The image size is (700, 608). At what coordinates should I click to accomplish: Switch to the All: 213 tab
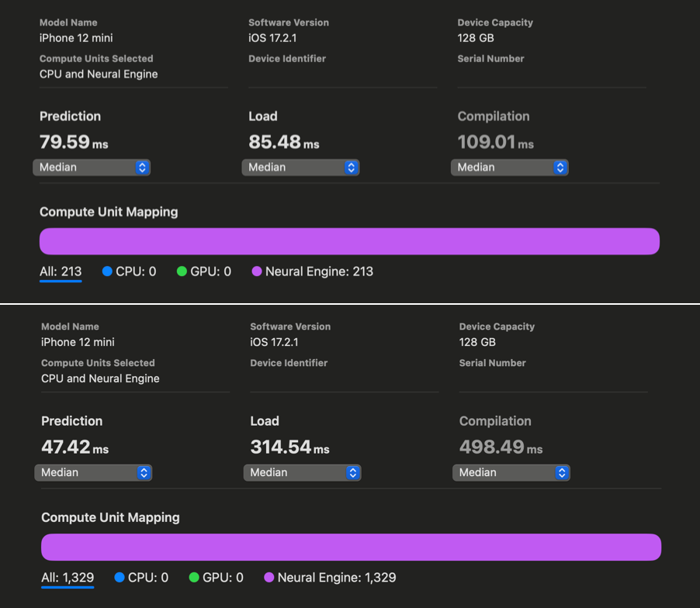click(61, 271)
